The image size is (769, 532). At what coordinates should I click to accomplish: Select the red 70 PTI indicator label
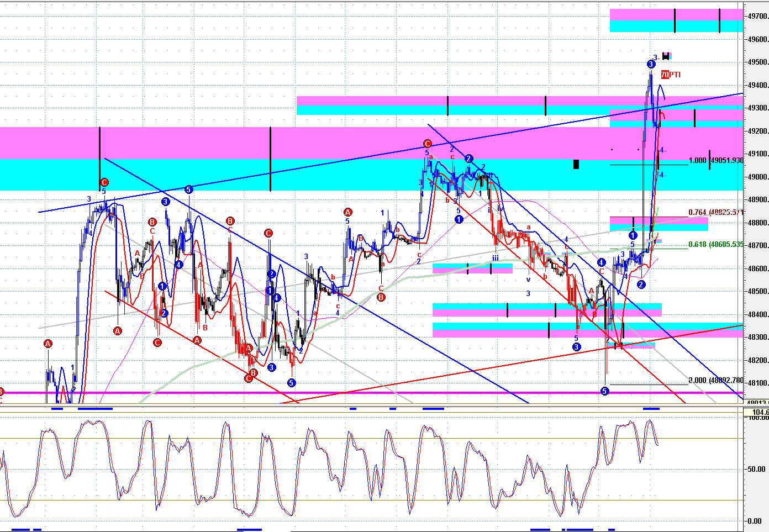[671, 75]
